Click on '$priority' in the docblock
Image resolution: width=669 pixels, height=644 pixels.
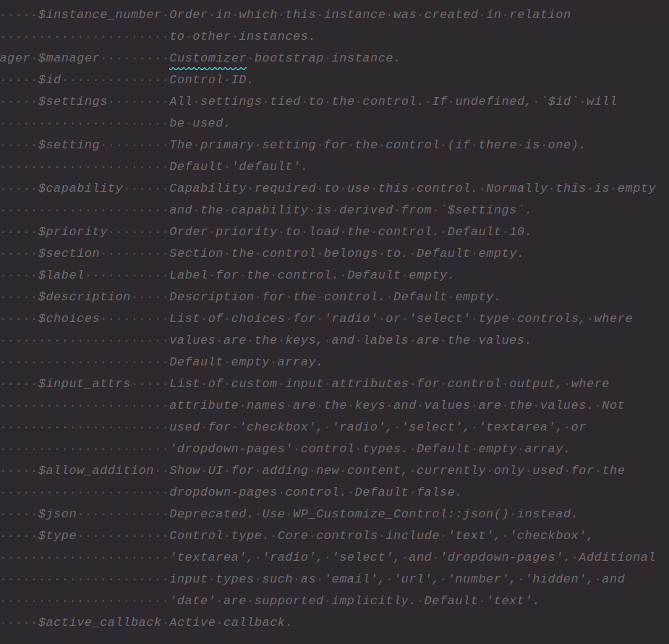(72, 232)
